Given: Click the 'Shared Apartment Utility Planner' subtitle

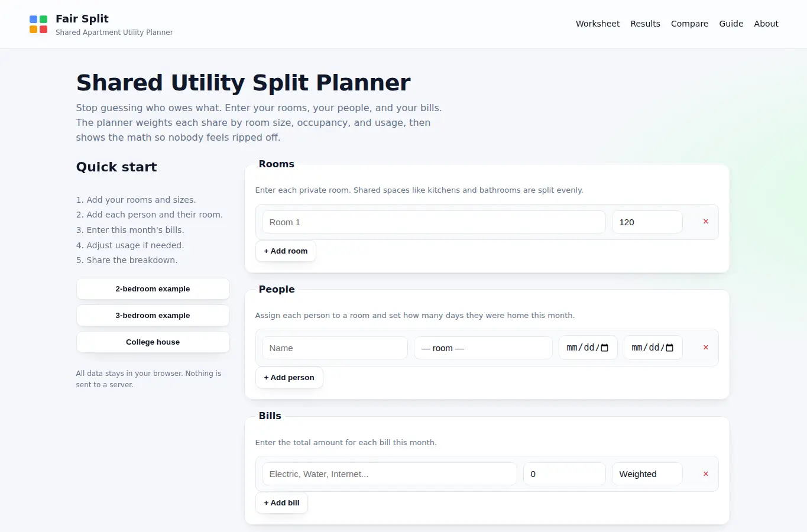Looking at the screenshot, I should 114,33.
